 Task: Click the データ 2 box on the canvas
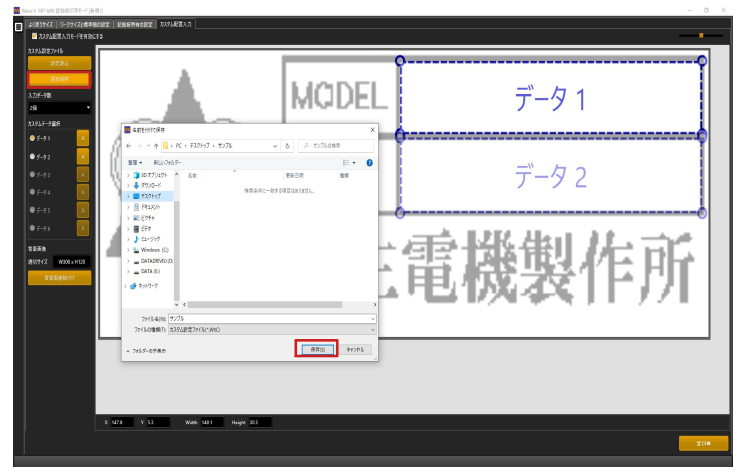pos(551,176)
